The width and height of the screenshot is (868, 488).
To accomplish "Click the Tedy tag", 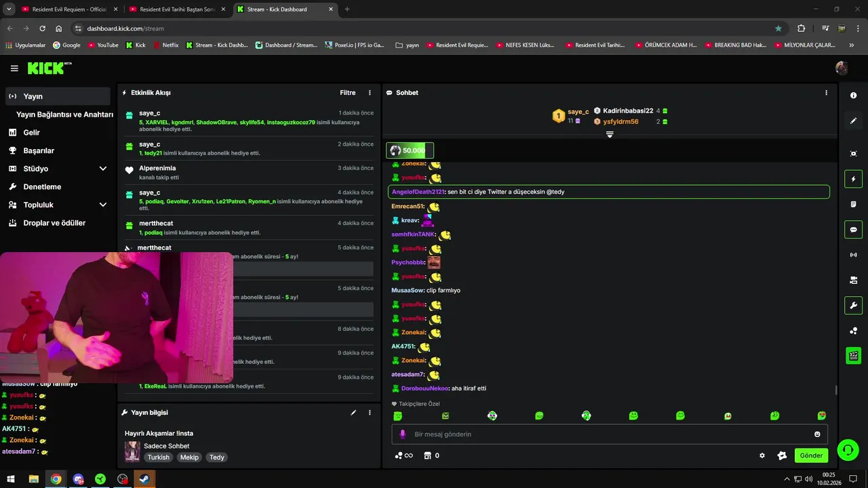I will pyautogui.click(x=216, y=457).
